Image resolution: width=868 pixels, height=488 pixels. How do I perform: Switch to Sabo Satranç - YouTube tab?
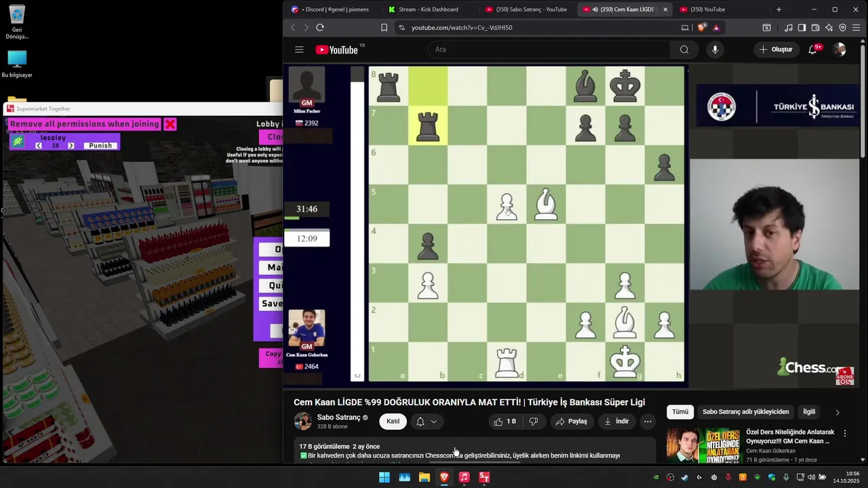click(526, 9)
